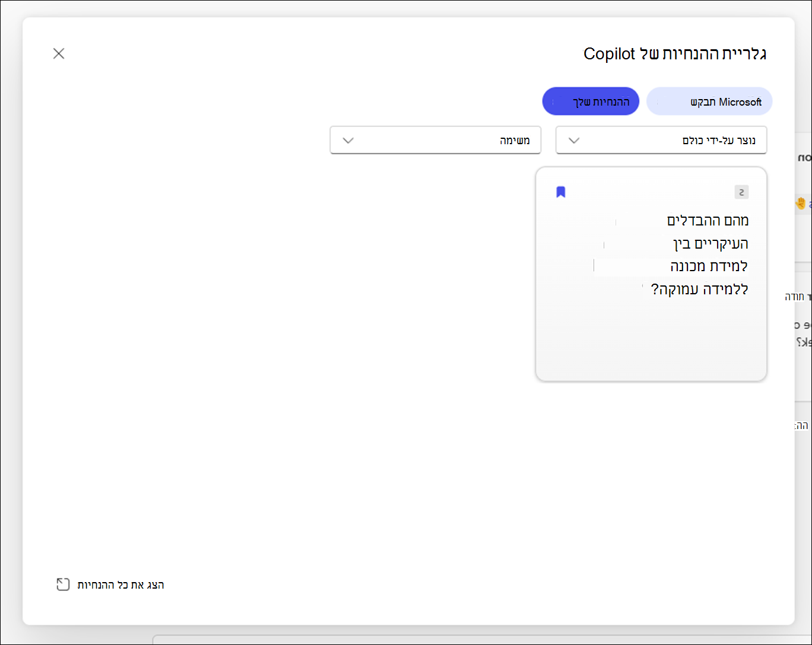Image resolution: width=812 pixels, height=645 pixels.
Task: Select the ההנחיות שלך tab
Action: click(x=591, y=101)
